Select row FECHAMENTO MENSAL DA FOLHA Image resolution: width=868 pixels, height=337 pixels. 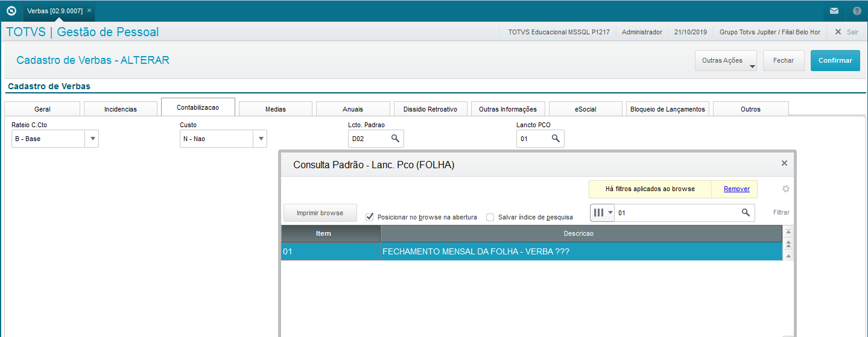(x=531, y=251)
